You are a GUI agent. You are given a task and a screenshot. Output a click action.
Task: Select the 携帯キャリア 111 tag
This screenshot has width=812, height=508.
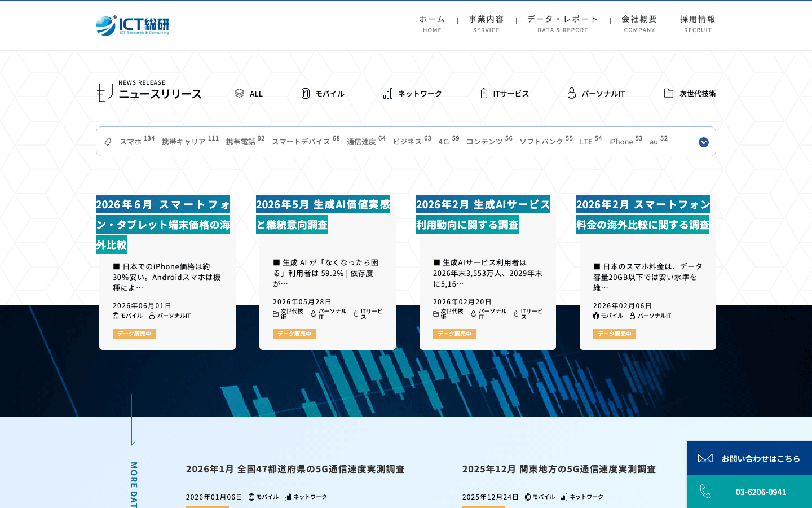(x=190, y=141)
